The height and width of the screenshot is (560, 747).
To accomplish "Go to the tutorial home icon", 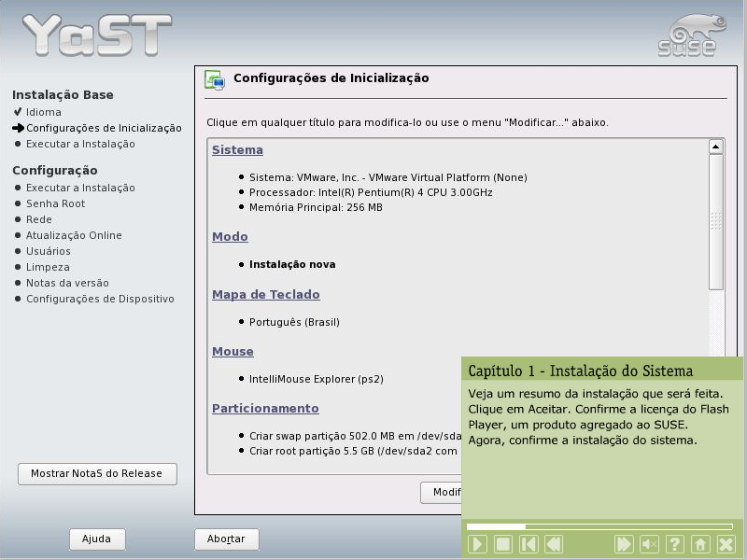I will point(700,544).
